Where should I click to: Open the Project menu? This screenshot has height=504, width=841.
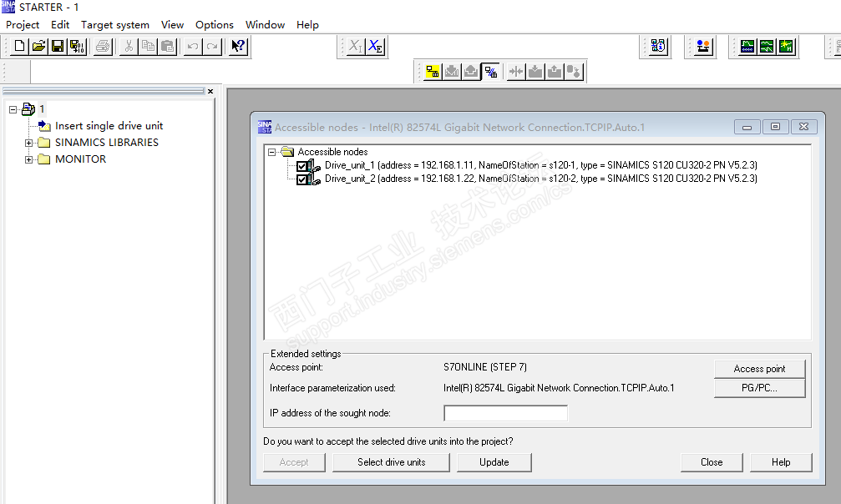23,25
